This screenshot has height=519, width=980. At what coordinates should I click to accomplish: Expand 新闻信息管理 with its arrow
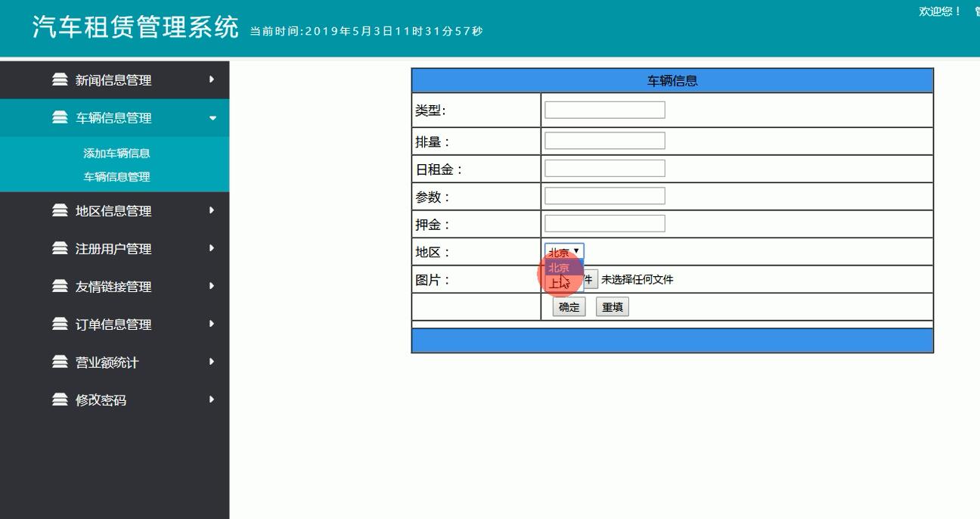tap(212, 79)
